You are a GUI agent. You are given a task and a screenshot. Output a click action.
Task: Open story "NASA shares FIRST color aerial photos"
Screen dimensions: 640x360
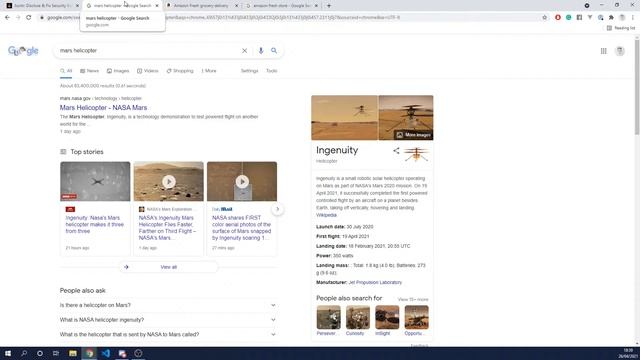coord(241,228)
